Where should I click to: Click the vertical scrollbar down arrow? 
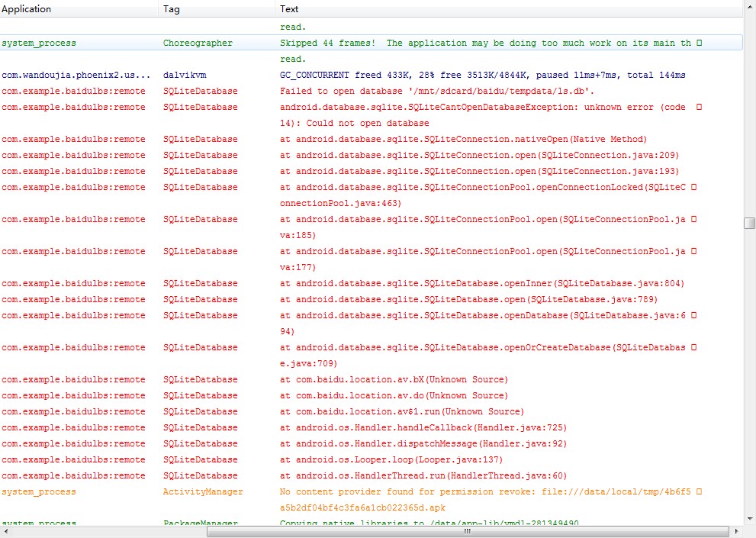pyautogui.click(x=749, y=520)
